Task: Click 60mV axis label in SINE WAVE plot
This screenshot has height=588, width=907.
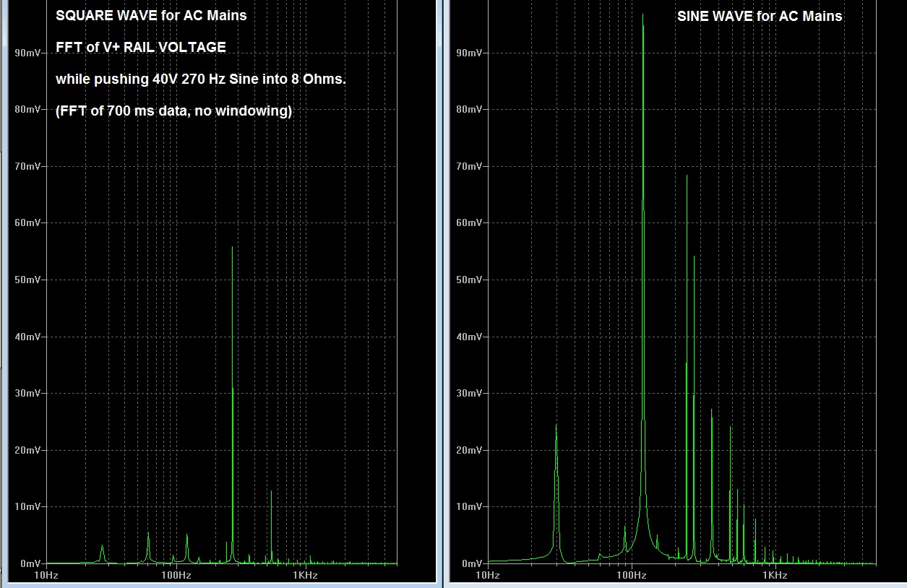Action: coord(470,222)
